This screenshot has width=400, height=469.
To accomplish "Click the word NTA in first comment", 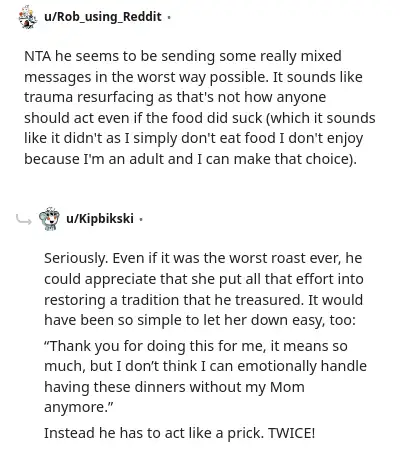I will point(38,56).
